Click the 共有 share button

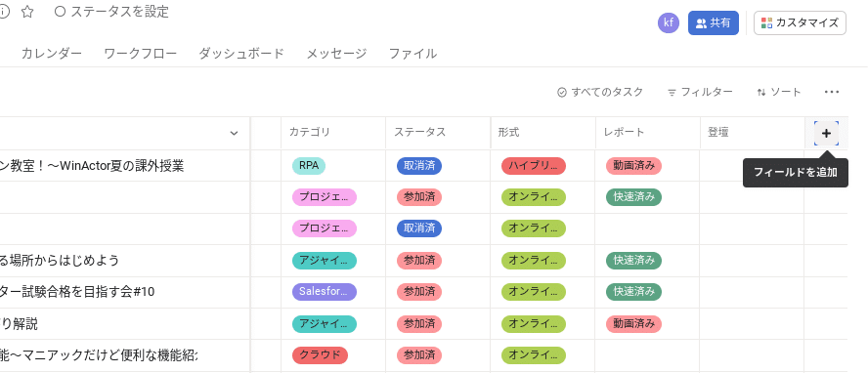click(x=713, y=22)
